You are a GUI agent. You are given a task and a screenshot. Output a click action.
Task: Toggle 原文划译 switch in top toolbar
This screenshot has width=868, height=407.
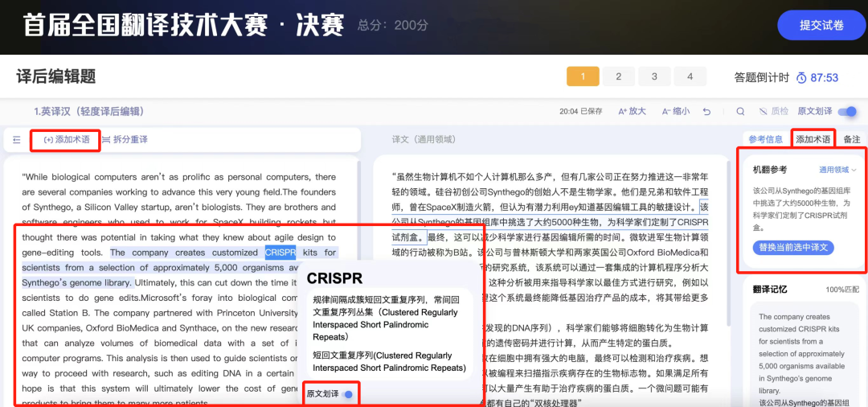(x=846, y=112)
